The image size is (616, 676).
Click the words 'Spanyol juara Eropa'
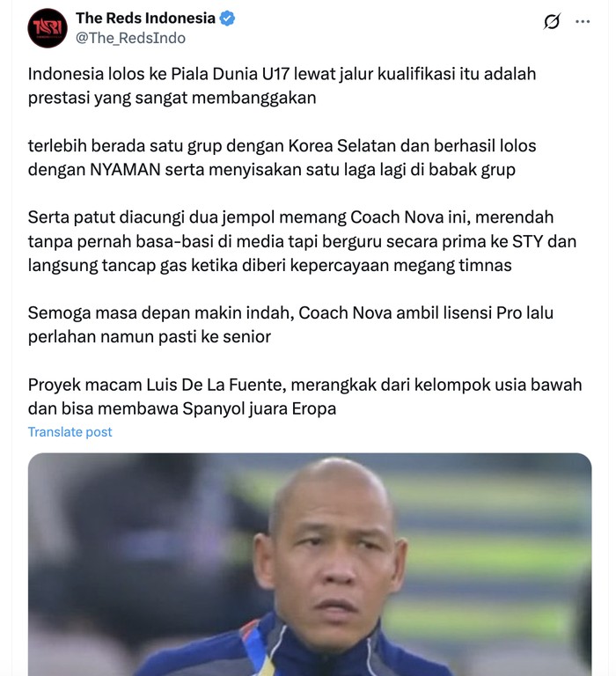point(259,408)
